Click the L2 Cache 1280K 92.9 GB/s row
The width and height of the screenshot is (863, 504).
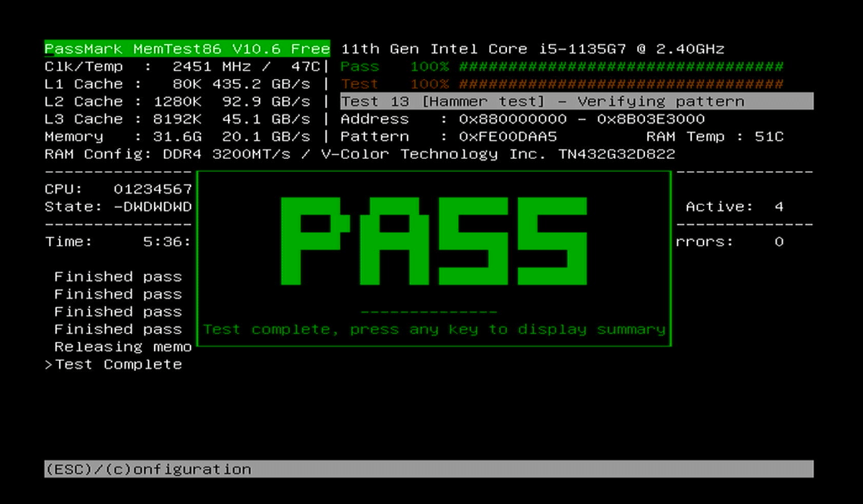pos(177,101)
